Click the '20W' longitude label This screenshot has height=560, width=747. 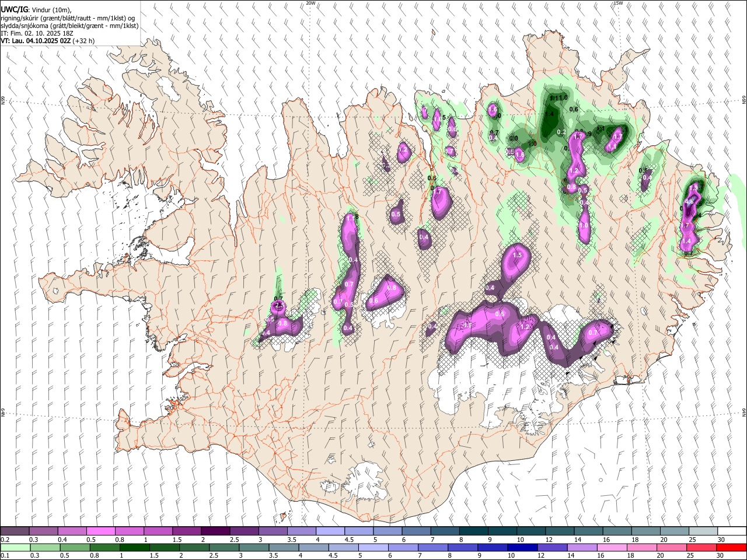point(310,3)
